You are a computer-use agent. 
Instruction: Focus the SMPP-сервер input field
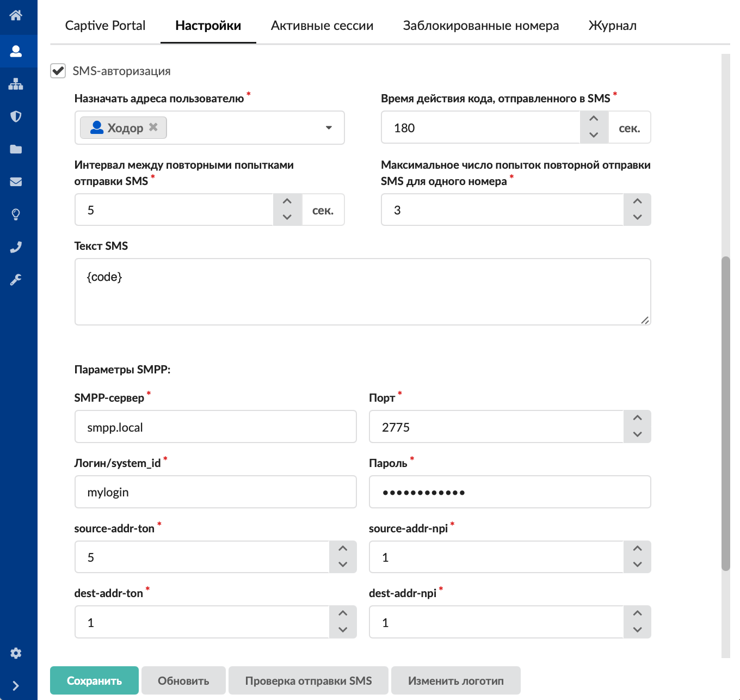(215, 427)
